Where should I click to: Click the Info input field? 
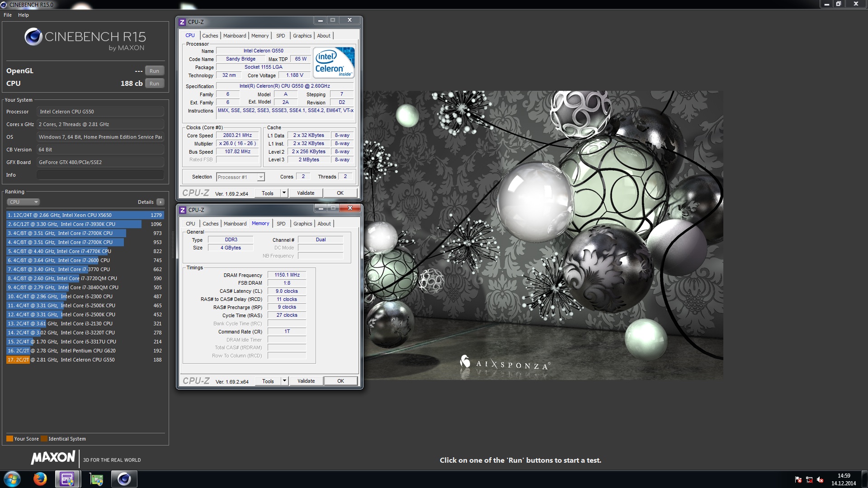pos(100,175)
